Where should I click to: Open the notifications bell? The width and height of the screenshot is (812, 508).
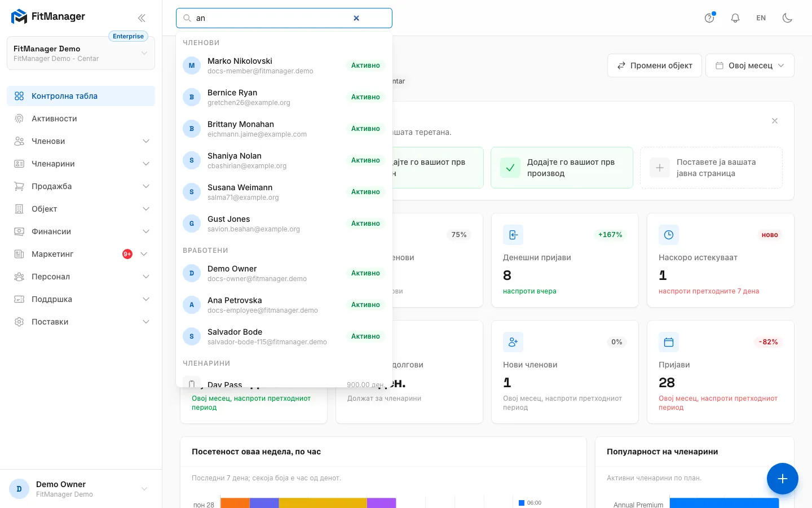coord(735,18)
